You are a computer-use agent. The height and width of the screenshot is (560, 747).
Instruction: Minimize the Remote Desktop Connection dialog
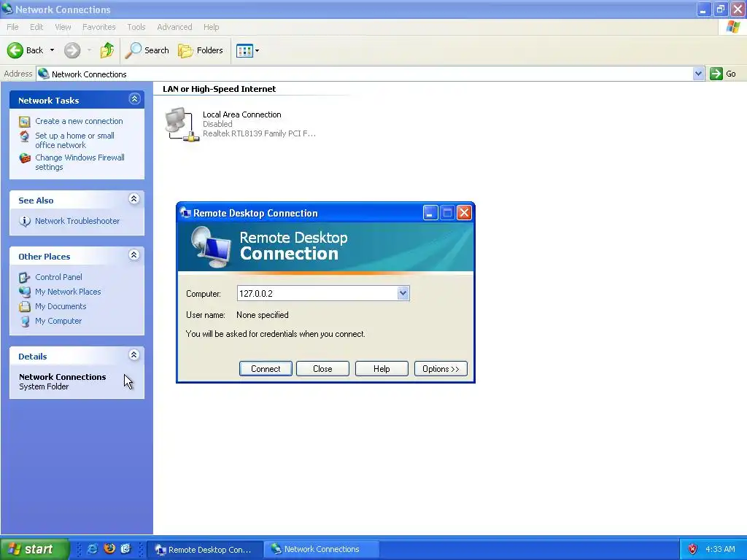(430, 213)
